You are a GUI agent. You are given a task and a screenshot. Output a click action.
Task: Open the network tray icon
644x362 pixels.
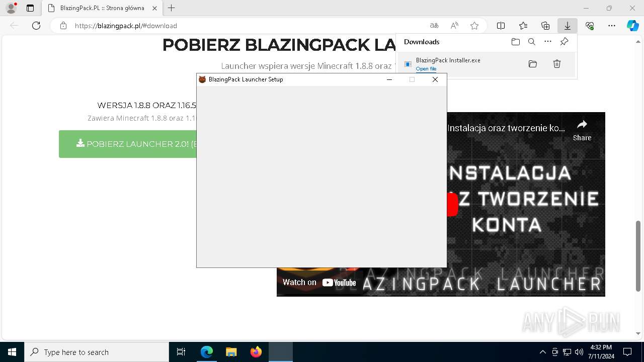point(567,352)
